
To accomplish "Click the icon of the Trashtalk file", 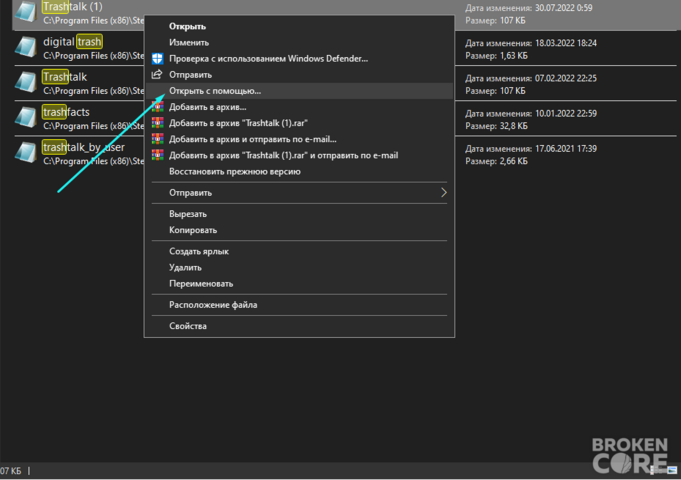I will [26, 82].
